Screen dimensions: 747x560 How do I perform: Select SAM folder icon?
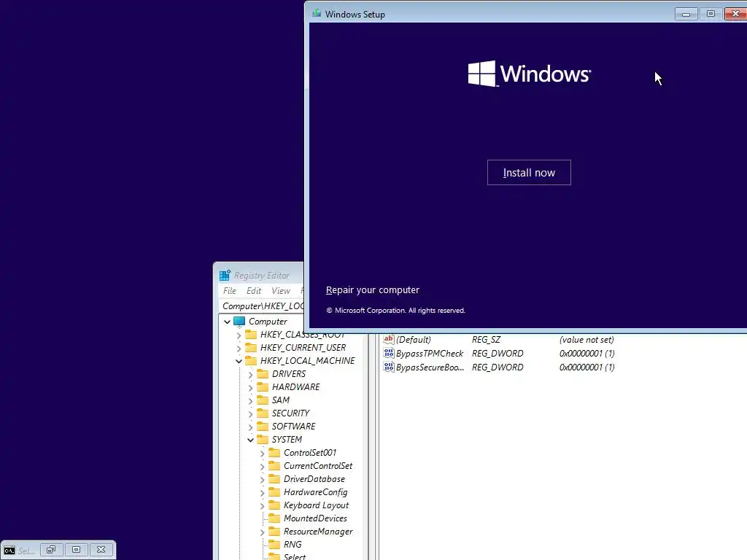[x=263, y=400]
